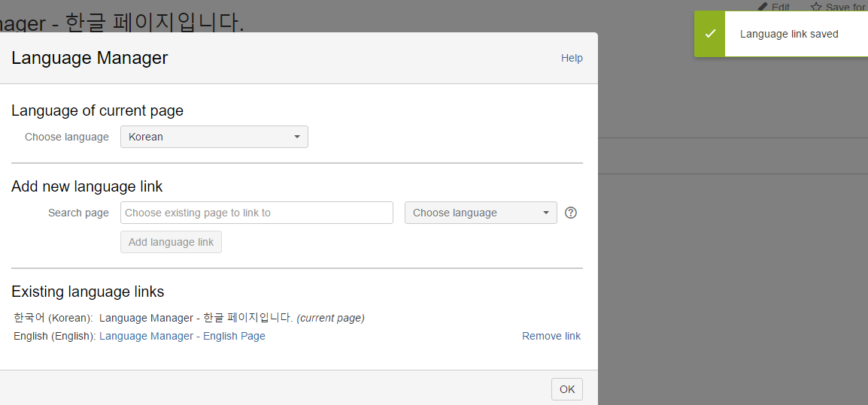Screen dimensions: 868x405
Task: Click the Edit pencil icon
Action: pyautogui.click(x=763, y=7)
